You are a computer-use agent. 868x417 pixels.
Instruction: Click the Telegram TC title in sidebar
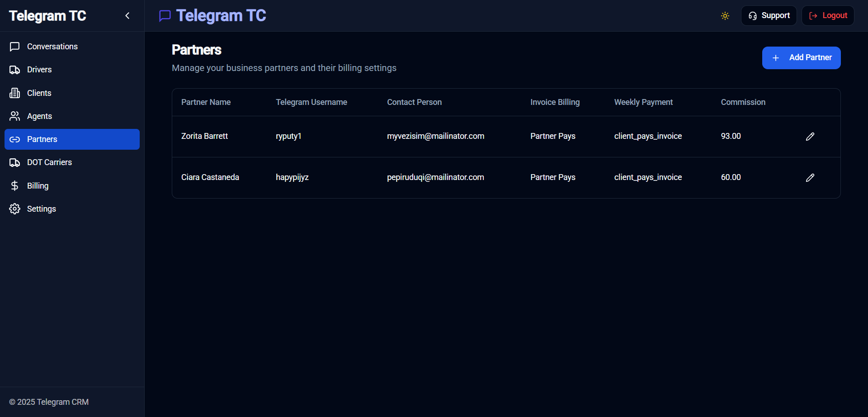47,16
